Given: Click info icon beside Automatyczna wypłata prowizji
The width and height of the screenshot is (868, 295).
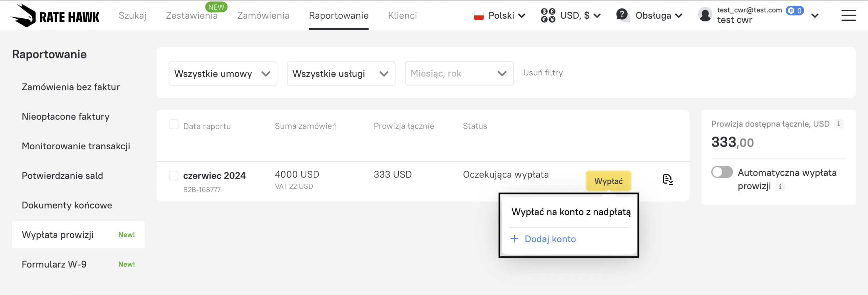Looking at the screenshot, I should tap(780, 186).
